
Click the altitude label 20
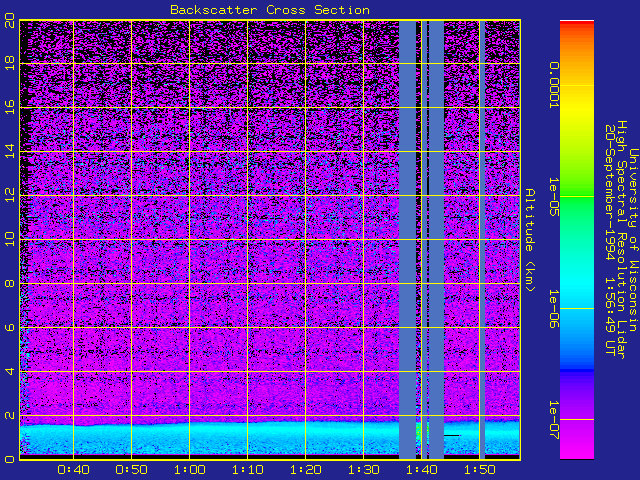[10, 21]
